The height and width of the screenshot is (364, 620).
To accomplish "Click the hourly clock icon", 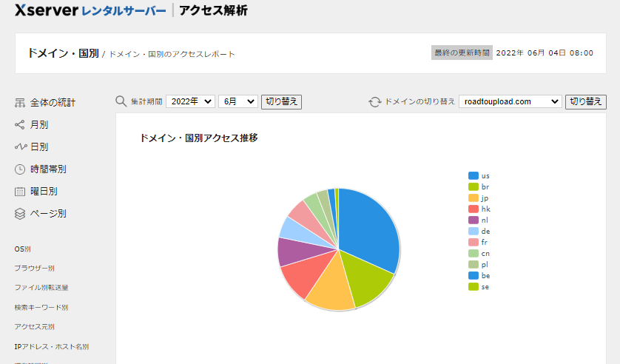I will click(20, 169).
